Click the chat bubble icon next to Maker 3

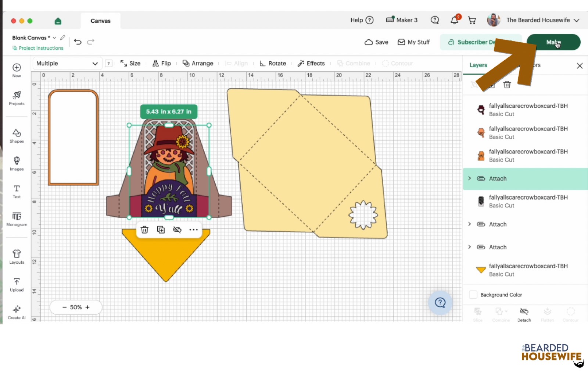[x=435, y=20]
